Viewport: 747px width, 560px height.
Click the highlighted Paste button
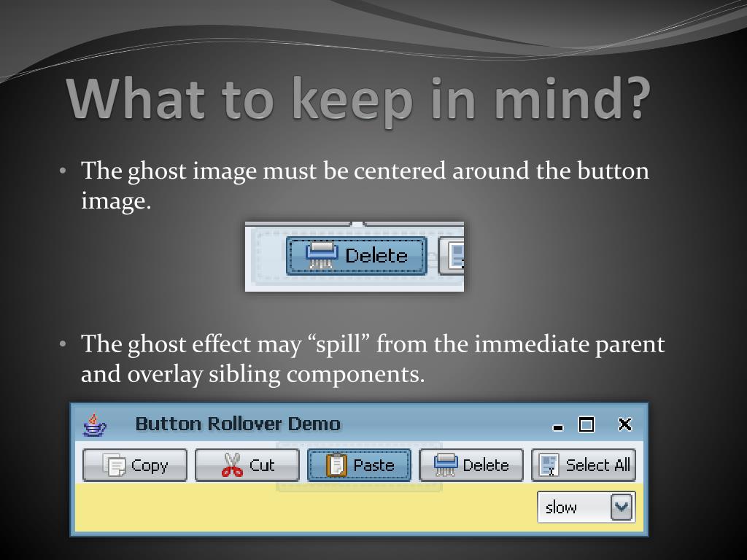(x=359, y=464)
